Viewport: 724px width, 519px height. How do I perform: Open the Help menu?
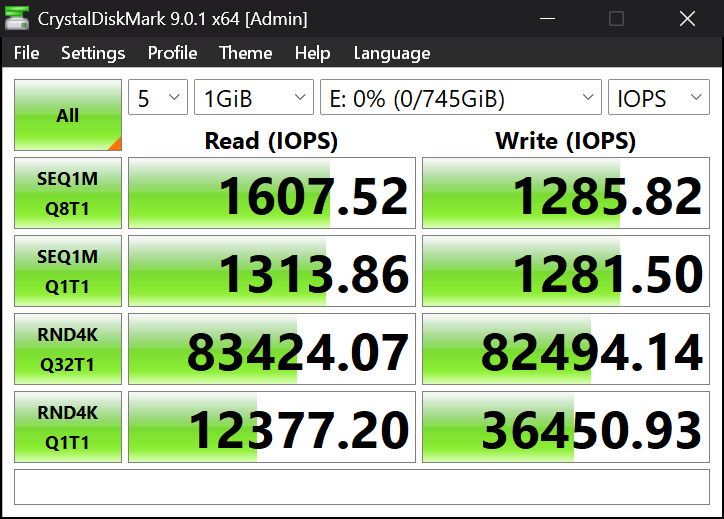coord(312,53)
